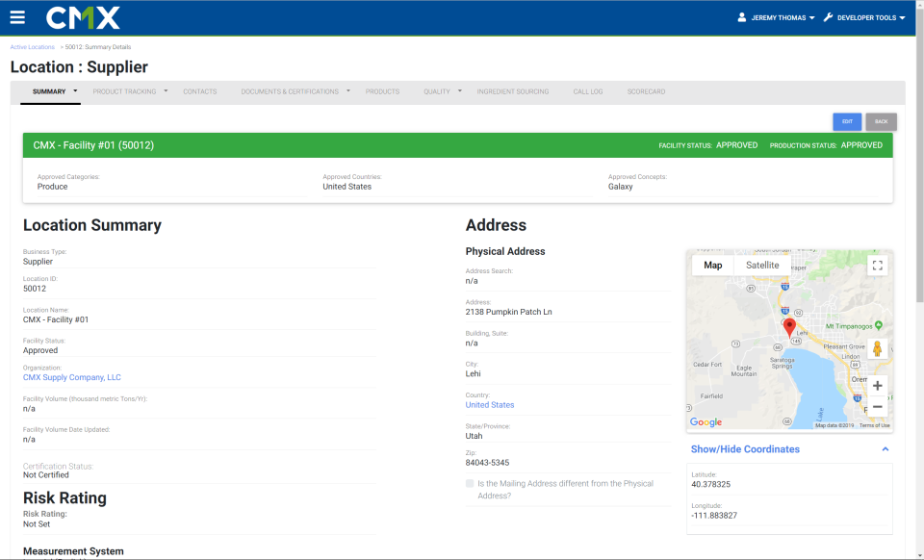Switch back to standard Map view
The image size is (924, 560).
(x=712, y=265)
